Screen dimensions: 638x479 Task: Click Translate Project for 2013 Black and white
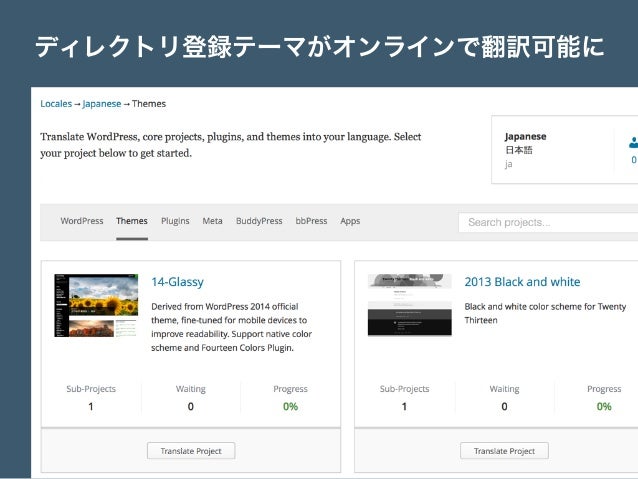504,451
